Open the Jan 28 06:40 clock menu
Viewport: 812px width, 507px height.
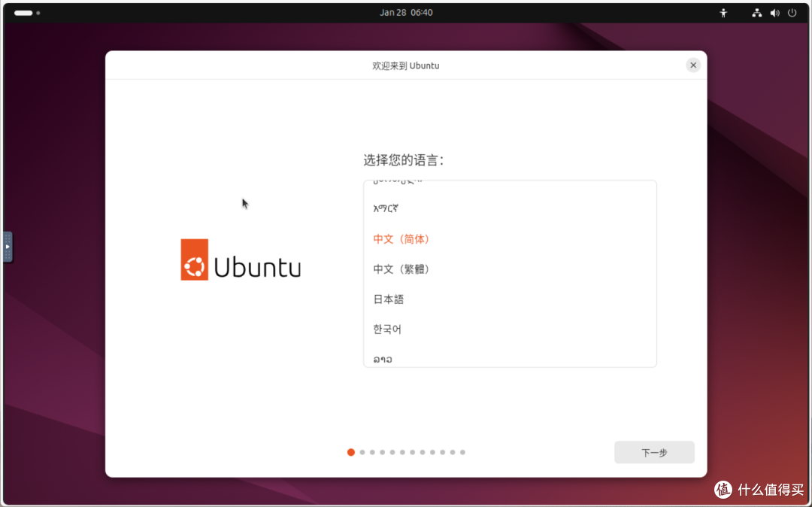point(406,13)
